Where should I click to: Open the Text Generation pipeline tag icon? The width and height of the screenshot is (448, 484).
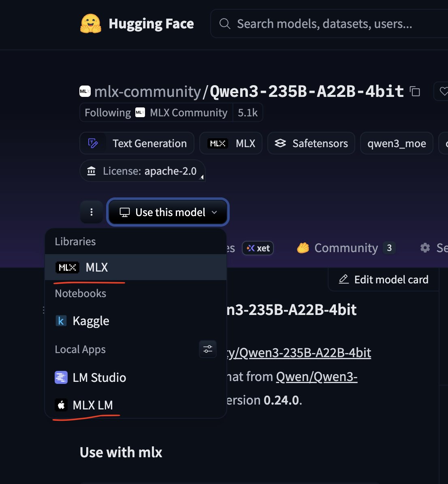pos(94,143)
